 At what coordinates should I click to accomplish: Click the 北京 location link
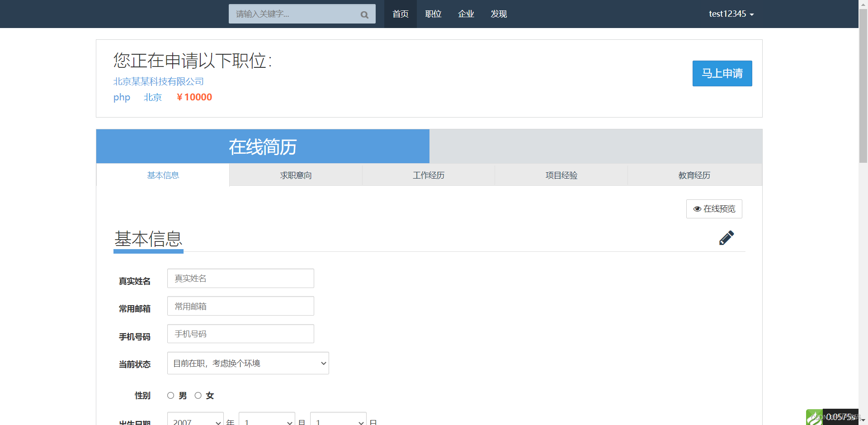click(153, 97)
